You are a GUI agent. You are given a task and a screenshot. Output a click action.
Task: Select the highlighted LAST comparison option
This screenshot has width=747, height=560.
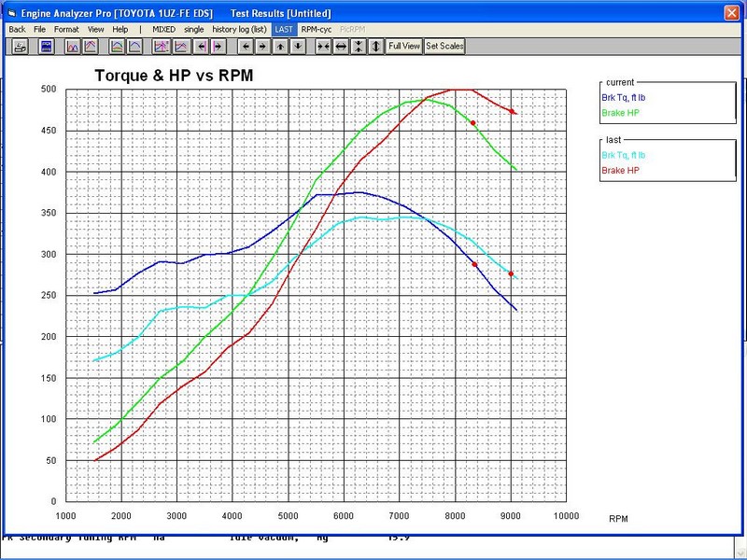(284, 30)
